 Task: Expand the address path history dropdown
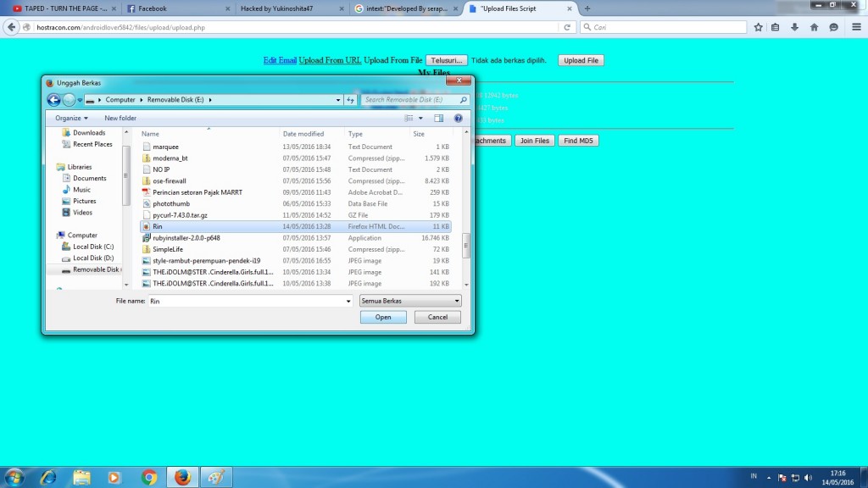338,100
